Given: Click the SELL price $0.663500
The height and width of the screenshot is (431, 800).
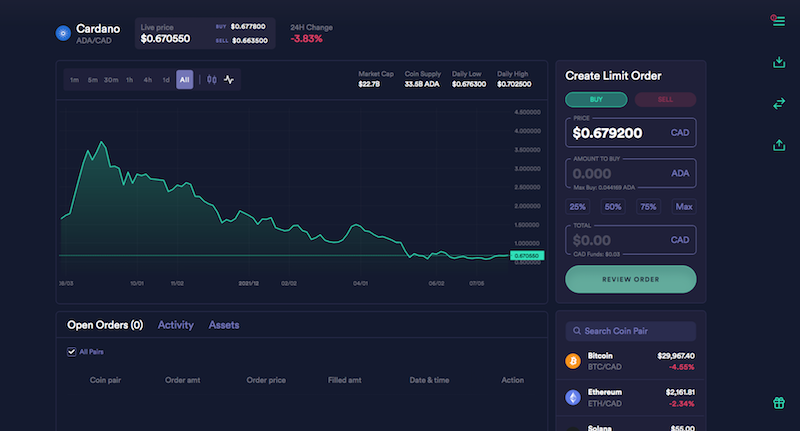Looking at the screenshot, I should click(x=250, y=41).
